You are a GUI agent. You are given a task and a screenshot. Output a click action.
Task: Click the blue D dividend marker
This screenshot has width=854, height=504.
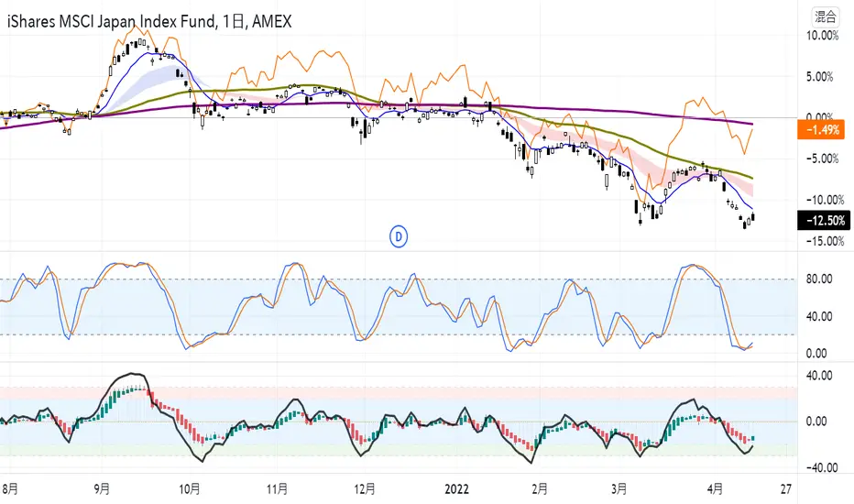pyautogui.click(x=399, y=237)
